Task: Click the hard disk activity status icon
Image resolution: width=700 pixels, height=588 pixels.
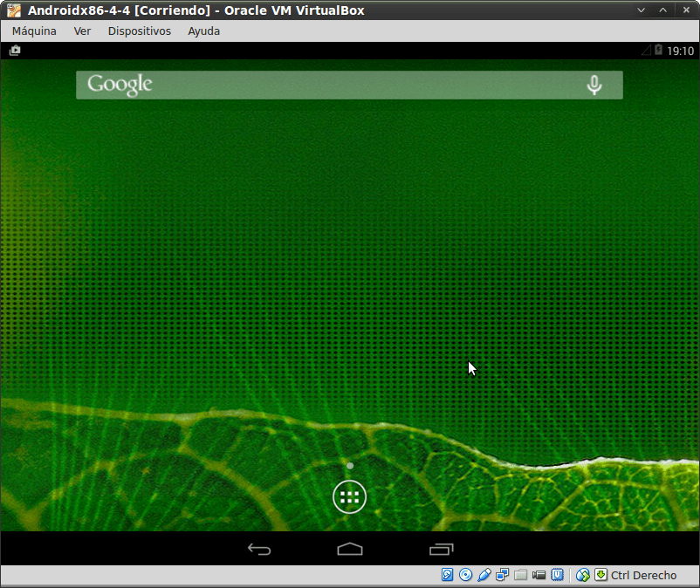Action: pos(447,575)
